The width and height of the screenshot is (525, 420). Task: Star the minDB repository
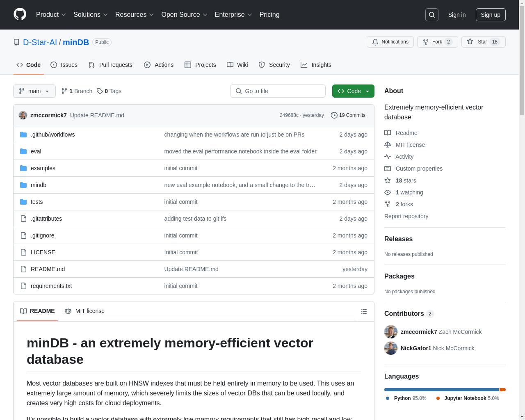[x=484, y=42]
